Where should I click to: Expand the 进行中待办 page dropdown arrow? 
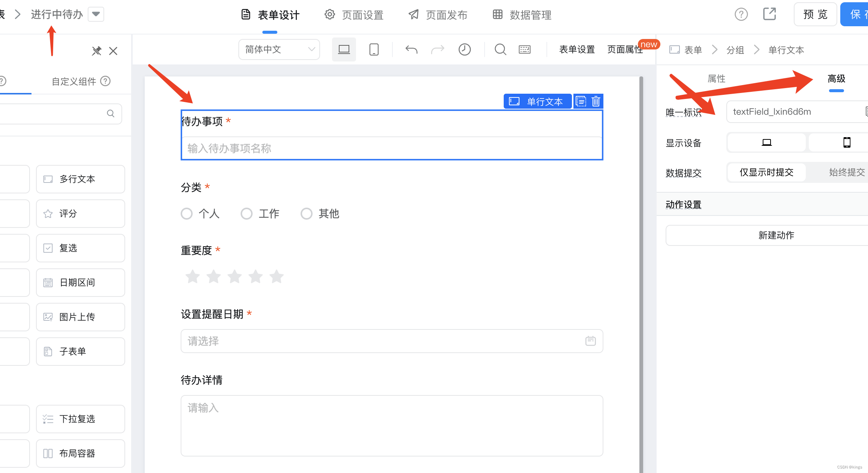tap(96, 14)
